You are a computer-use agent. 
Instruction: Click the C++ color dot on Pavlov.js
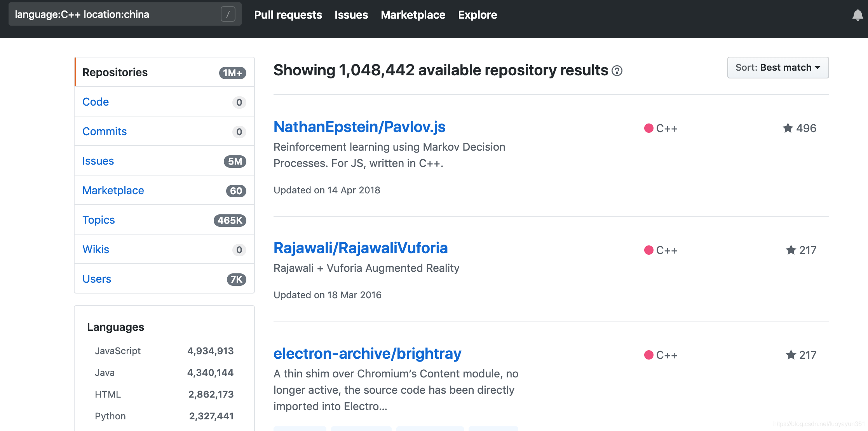(648, 128)
